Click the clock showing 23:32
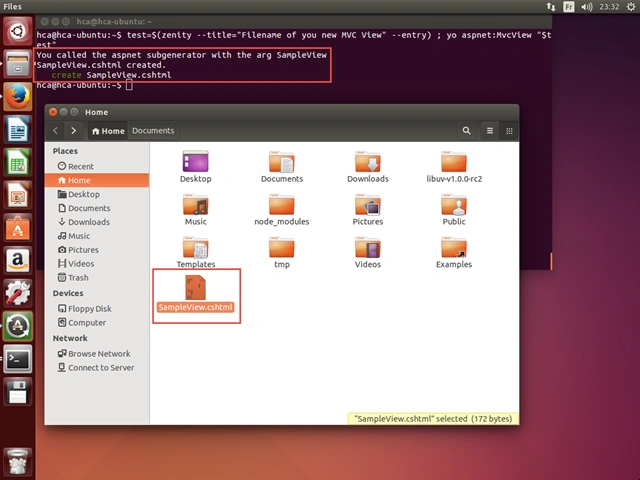The height and width of the screenshot is (480, 640). pos(609,7)
